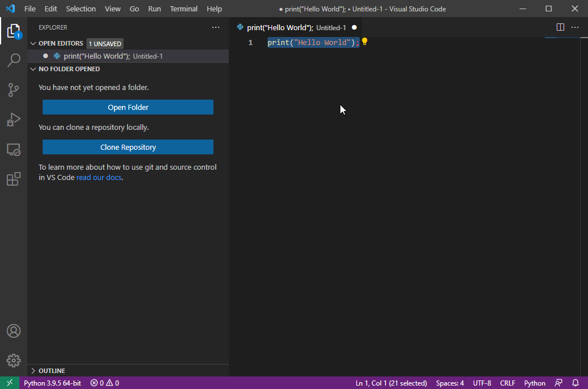Screen dimensions: 588x389
Task: Select the Untitled-1 editor tab
Action: coord(296,27)
